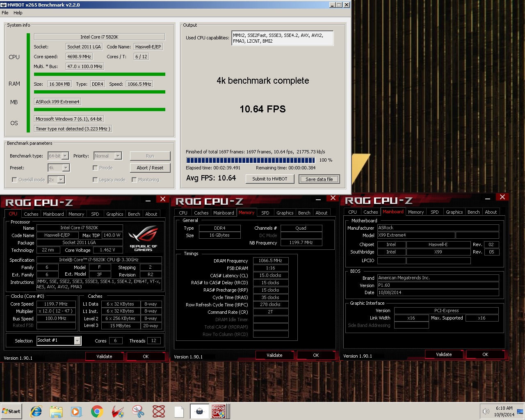525x420 pixels.
Task: Click the Timer type not detected field
Action: pyautogui.click(x=73, y=129)
